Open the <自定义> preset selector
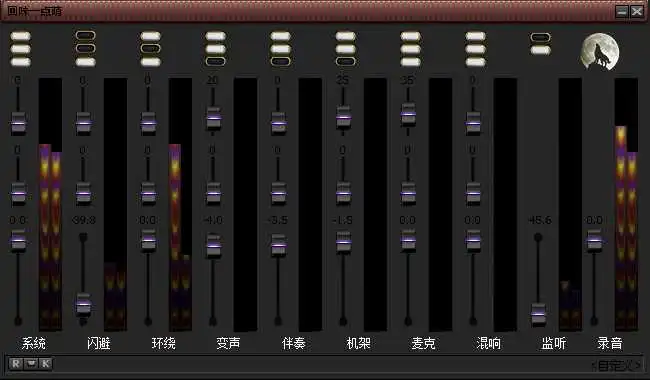Viewport: 650px width, 380px height. (x=616, y=365)
